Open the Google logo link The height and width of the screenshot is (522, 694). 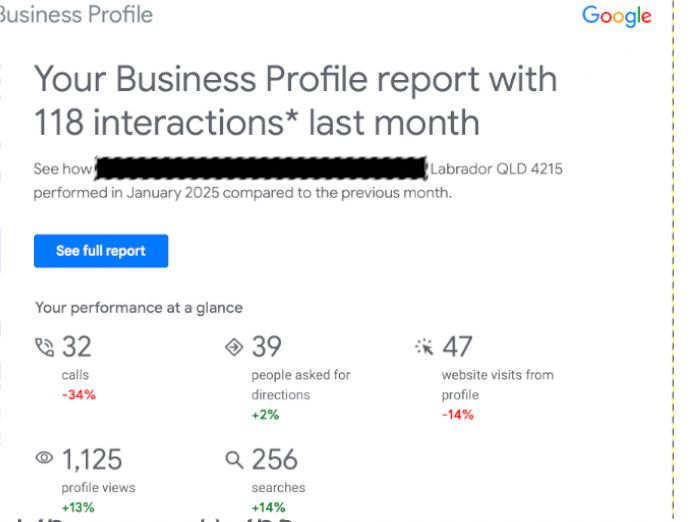point(617,16)
